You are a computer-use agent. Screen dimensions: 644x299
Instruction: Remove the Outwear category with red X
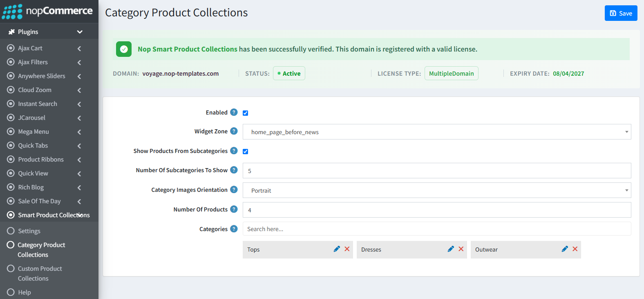click(575, 249)
